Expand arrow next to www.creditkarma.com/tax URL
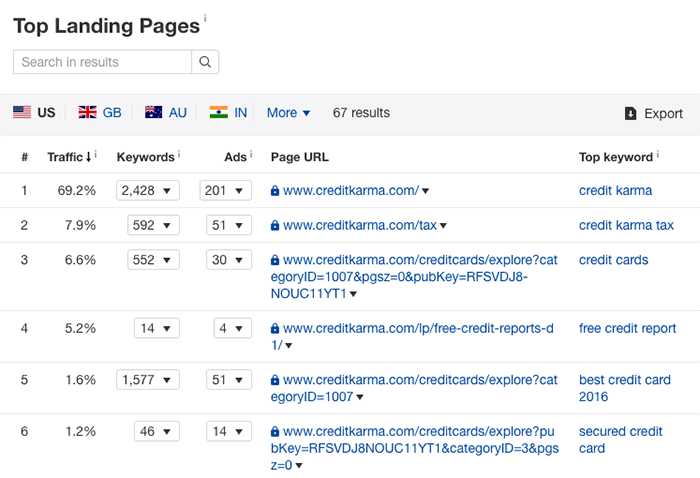700x478 pixels. (443, 226)
